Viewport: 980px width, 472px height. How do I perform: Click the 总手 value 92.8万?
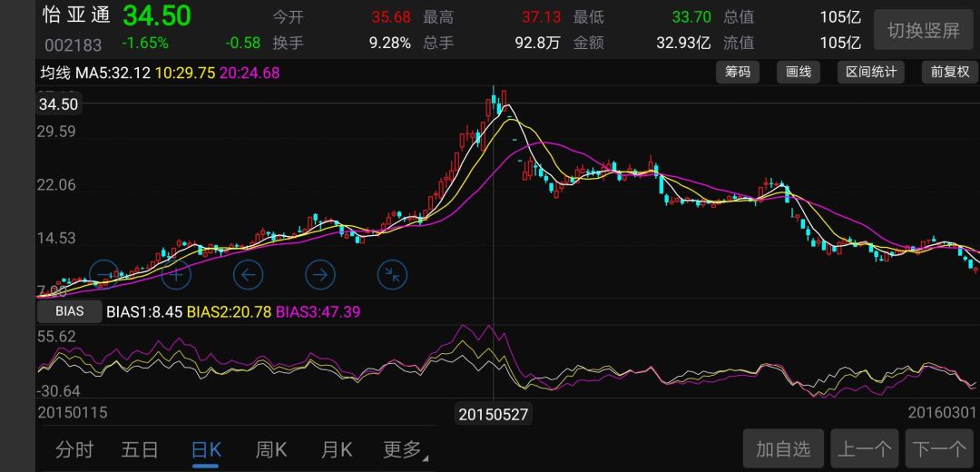point(537,44)
